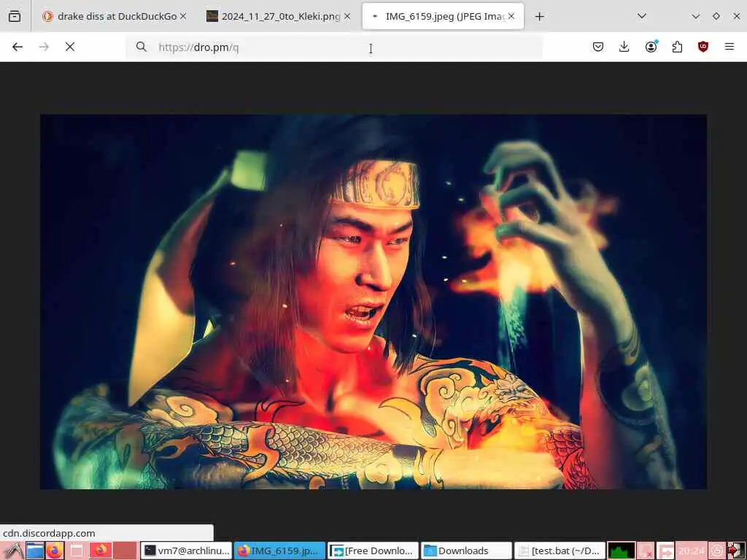Minimize the Firefox window
This screenshot has width=747, height=560.
tap(695, 16)
